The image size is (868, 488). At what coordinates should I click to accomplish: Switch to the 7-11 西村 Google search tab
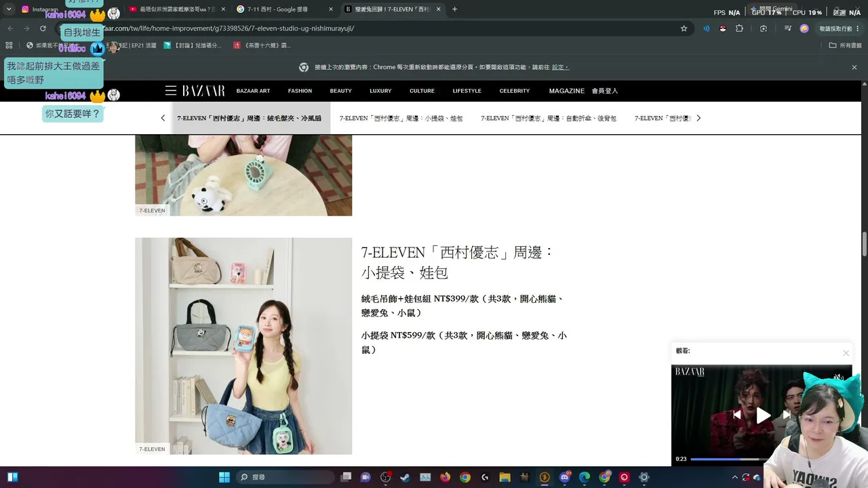point(285,9)
